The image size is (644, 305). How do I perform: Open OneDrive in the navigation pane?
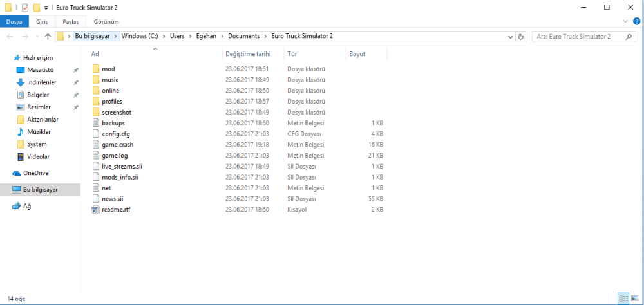[x=35, y=173]
